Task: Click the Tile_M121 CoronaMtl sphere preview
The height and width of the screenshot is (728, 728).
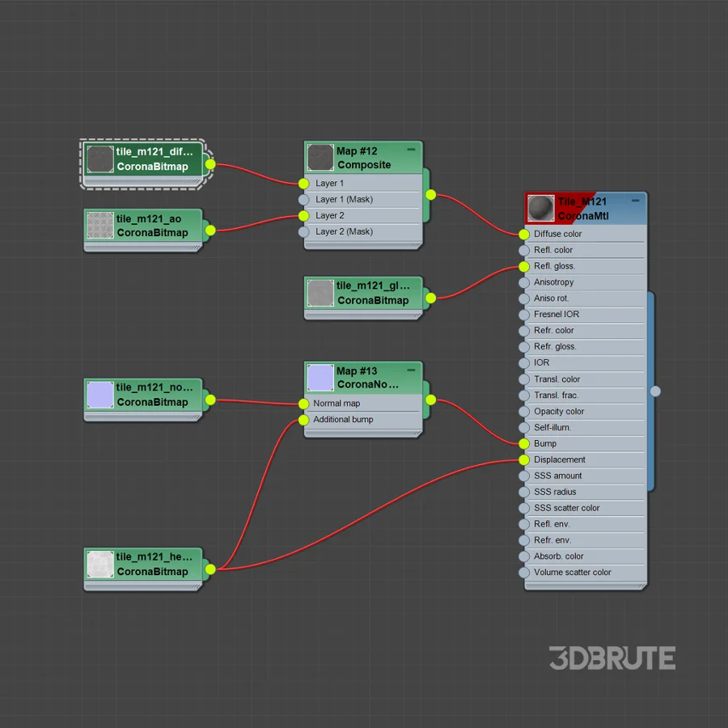Action: [541, 209]
